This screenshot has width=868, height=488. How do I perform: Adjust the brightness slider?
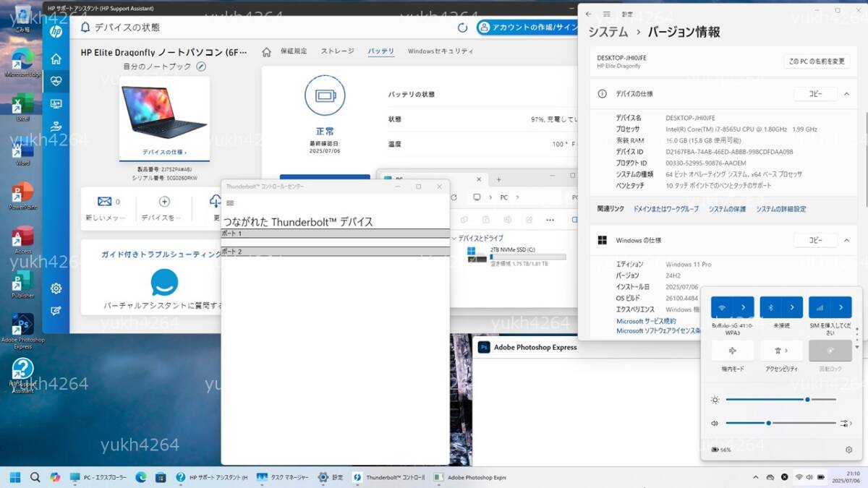(807, 399)
